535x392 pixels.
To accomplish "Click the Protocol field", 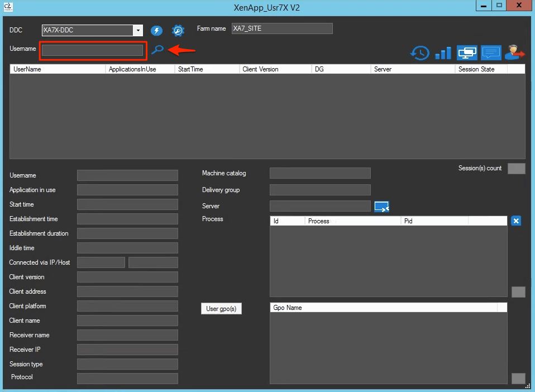I will (x=127, y=379).
